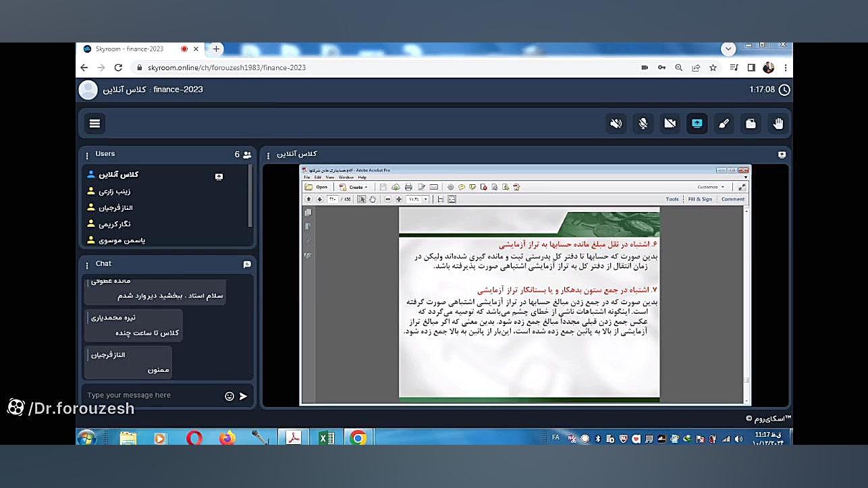The width and height of the screenshot is (868, 488).
Task: Open Firefox from the taskbar
Action: (x=227, y=438)
